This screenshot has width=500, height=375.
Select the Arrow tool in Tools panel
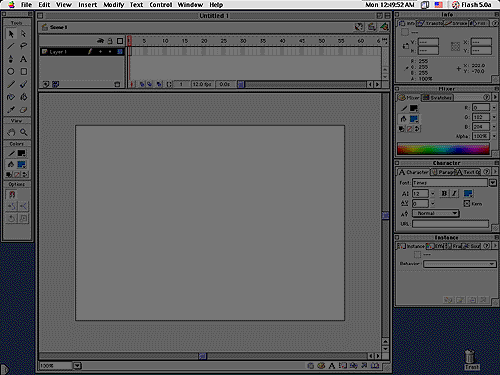click(11, 34)
